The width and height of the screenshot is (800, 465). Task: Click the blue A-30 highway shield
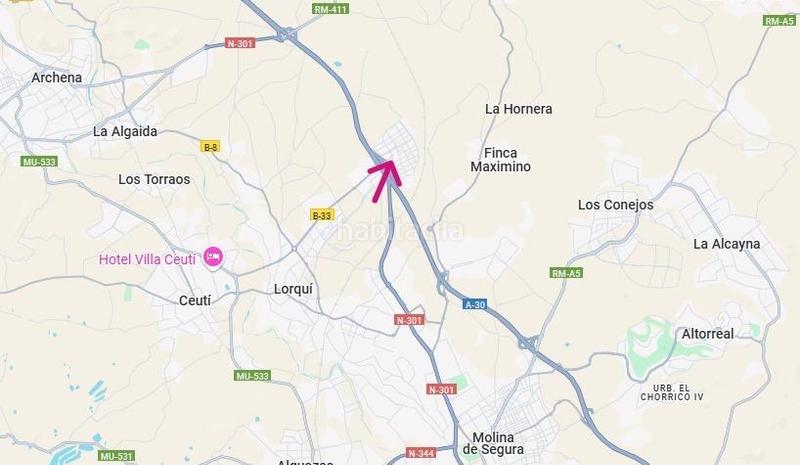(x=475, y=305)
